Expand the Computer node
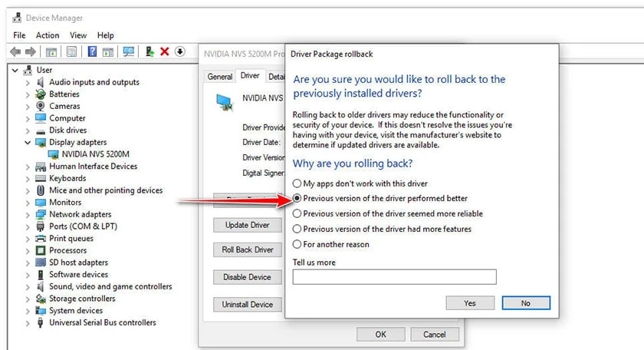 (x=28, y=118)
